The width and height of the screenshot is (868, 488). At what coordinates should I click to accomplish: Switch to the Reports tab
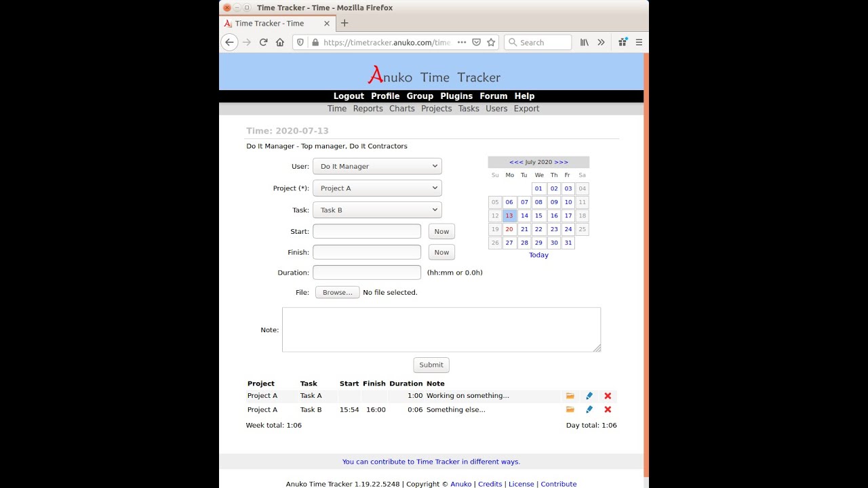(368, 108)
